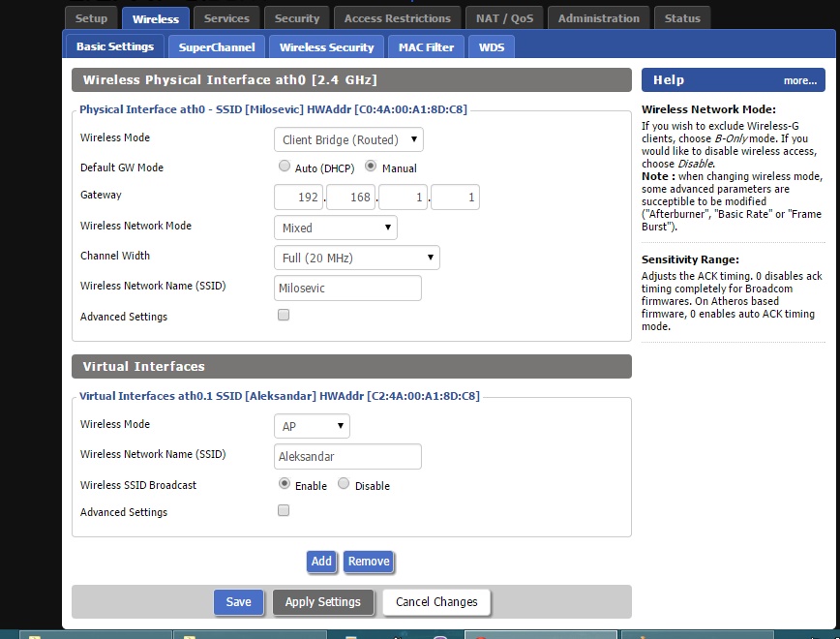
Task: Select Manual default gateway mode
Action: 371,167
